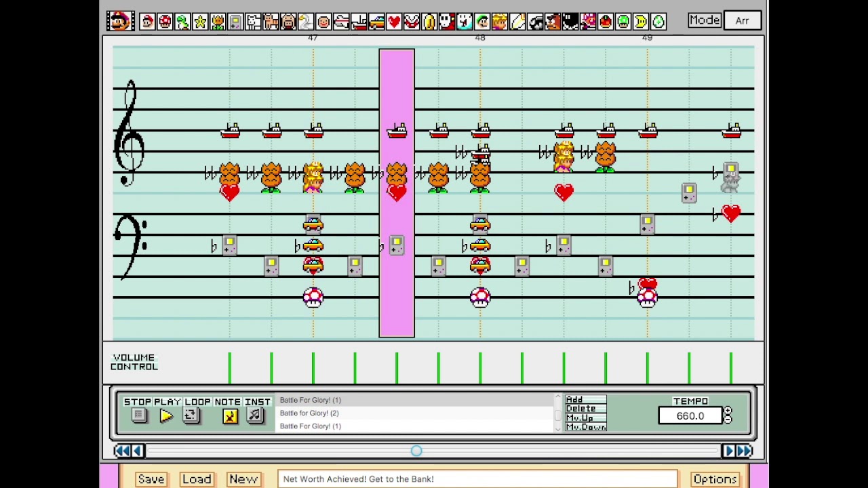The width and height of the screenshot is (868, 488).
Task: Pick the Airplane instrument icon
Action: click(x=341, y=22)
